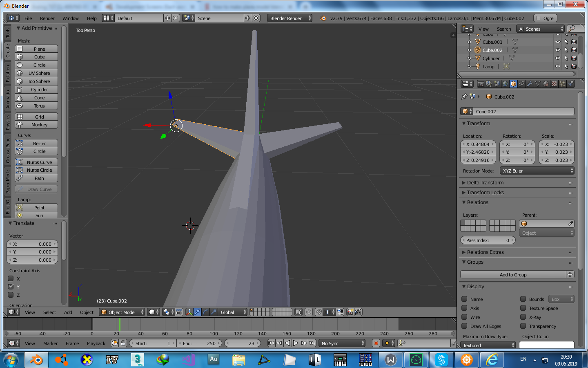The width and height of the screenshot is (588, 368).
Task: Enable the X constraint axis checkbox
Action: point(11,278)
